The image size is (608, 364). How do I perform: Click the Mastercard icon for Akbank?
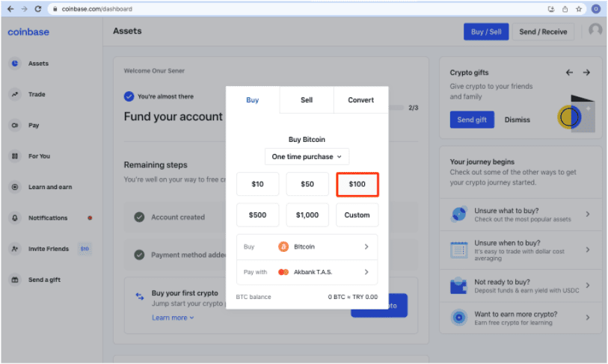(283, 272)
